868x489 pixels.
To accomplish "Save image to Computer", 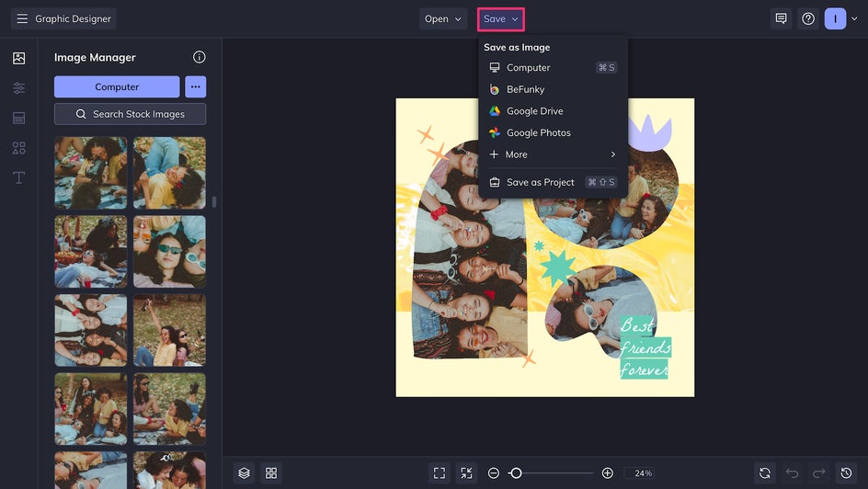I will point(553,67).
